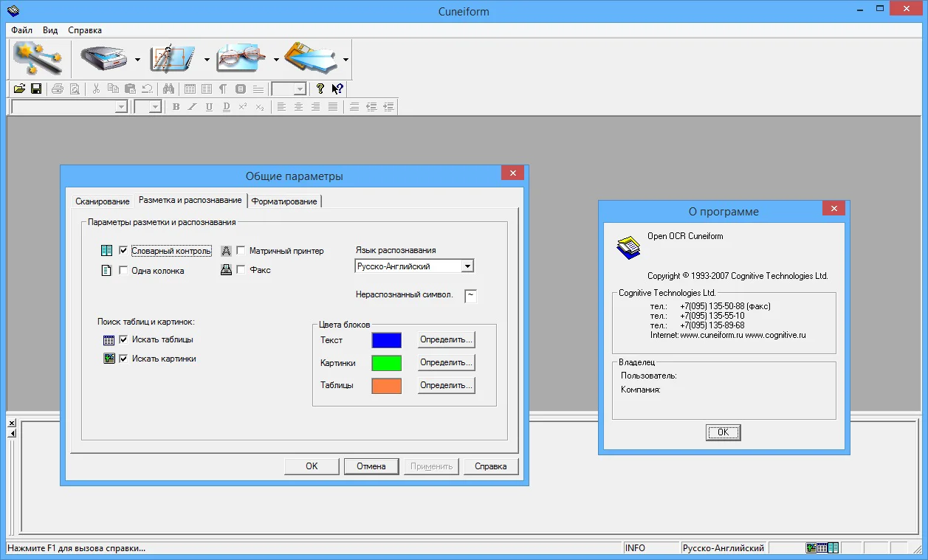
Task: Click the Справка button in dialog
Action: (x=491, y=466)
